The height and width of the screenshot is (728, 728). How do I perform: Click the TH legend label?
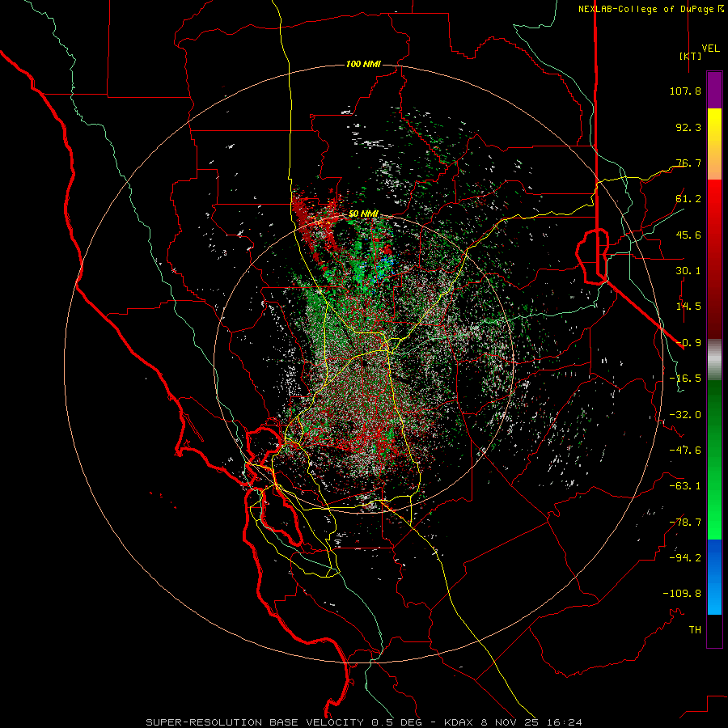pos(695,630)
